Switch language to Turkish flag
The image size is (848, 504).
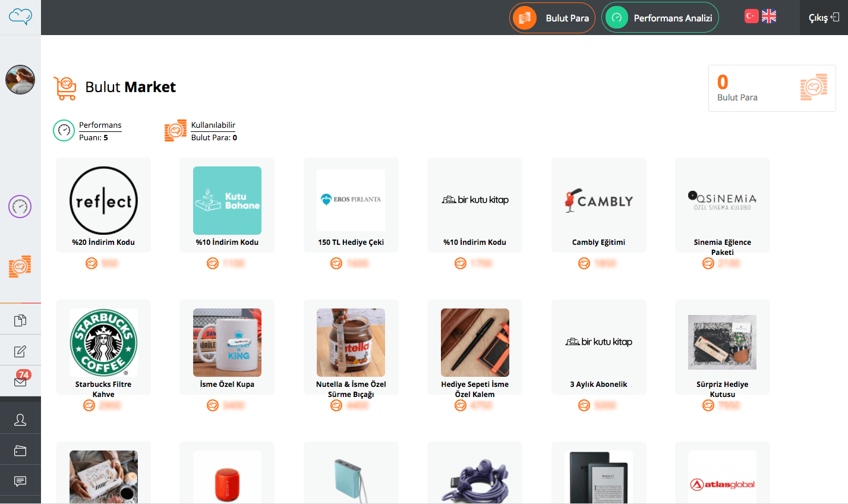(x=752, y=16)
